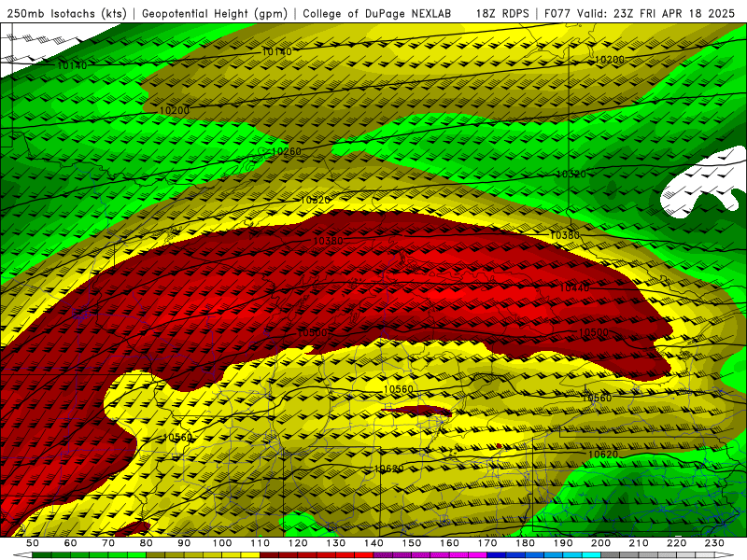Screen dimensions: 747x560
Task: Click the 'F077 Valid: 23Z FRI APR 18 2025' text
Action: tap(640, 14)
